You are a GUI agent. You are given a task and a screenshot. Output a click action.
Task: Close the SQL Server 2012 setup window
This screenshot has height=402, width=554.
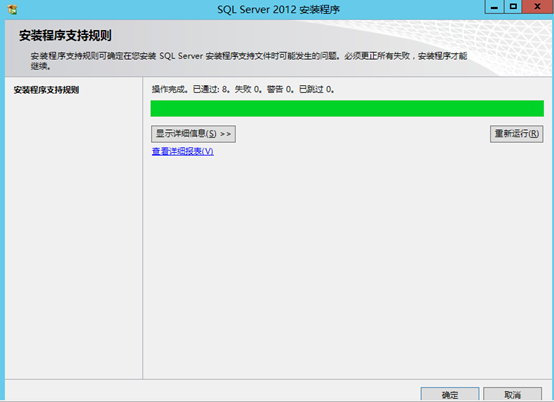(537, 7)
